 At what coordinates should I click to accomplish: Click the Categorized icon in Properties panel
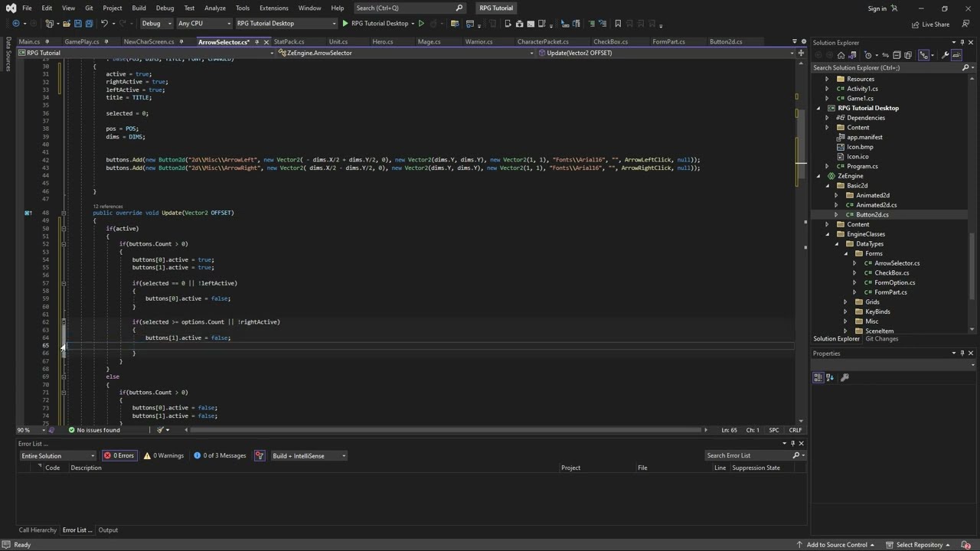(x=818, y=377)
